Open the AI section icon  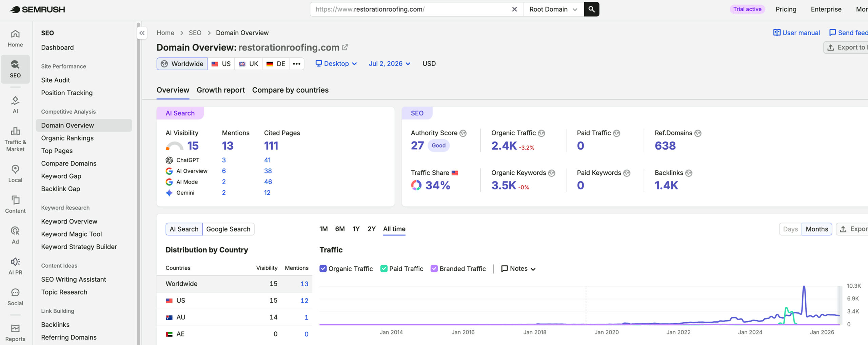(x=15, y=105)
